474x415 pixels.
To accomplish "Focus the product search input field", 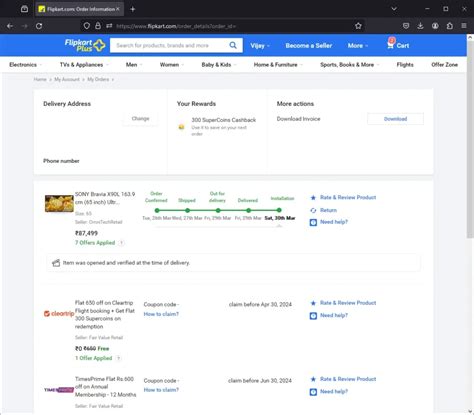I will pos(170,45).
